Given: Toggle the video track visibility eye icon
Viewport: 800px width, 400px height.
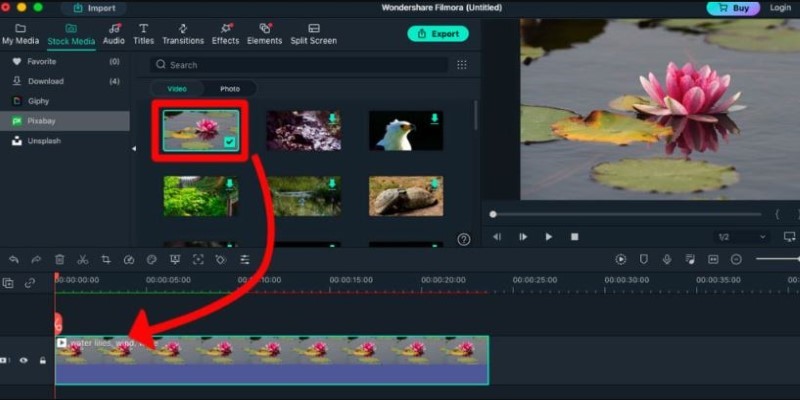Looking at the screenshot, I should coord(24,360).
